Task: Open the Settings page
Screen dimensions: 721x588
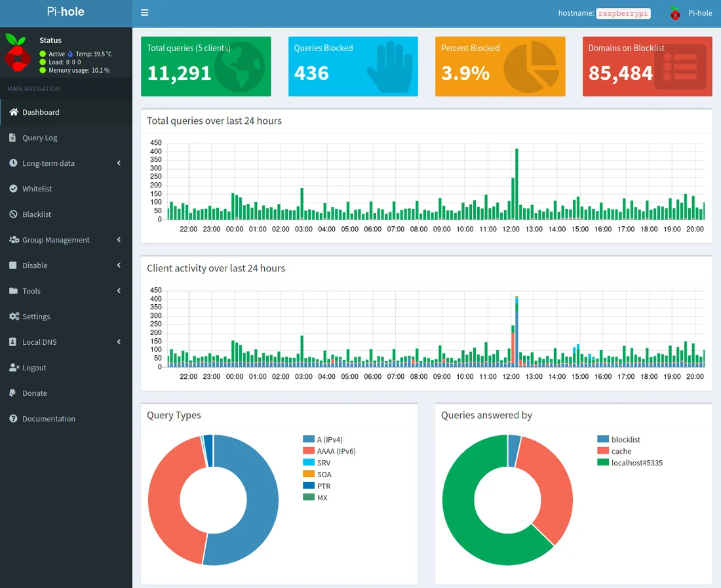Action: coord(66,317)
